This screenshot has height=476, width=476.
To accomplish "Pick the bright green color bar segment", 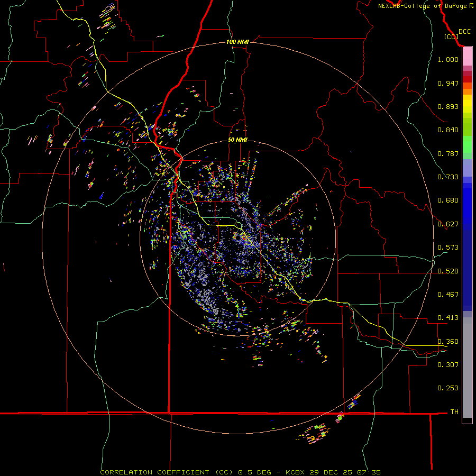I will pos(467,144).
